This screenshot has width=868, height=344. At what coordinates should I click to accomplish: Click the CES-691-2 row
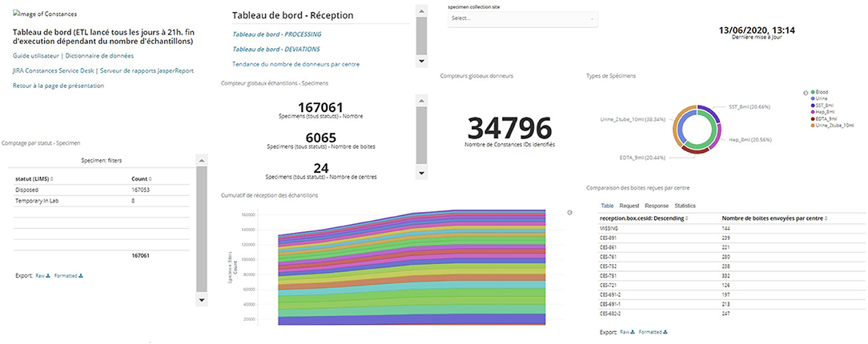tap(731, 294)
